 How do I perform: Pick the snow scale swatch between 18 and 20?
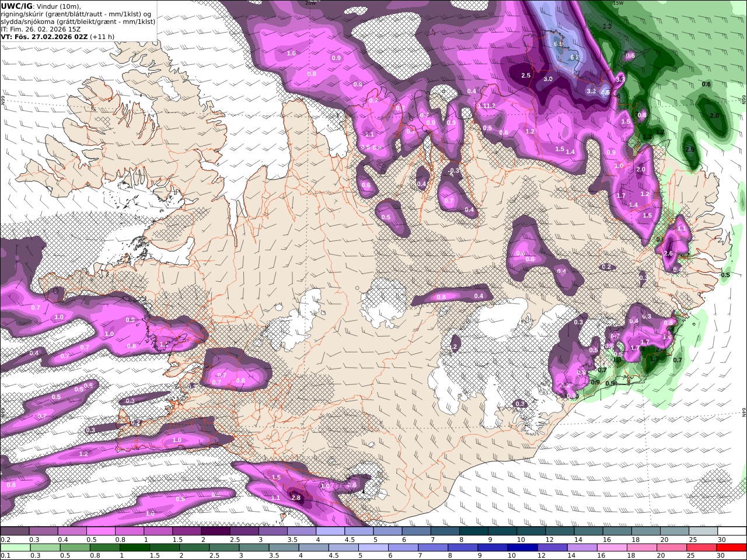click(645, 531)
